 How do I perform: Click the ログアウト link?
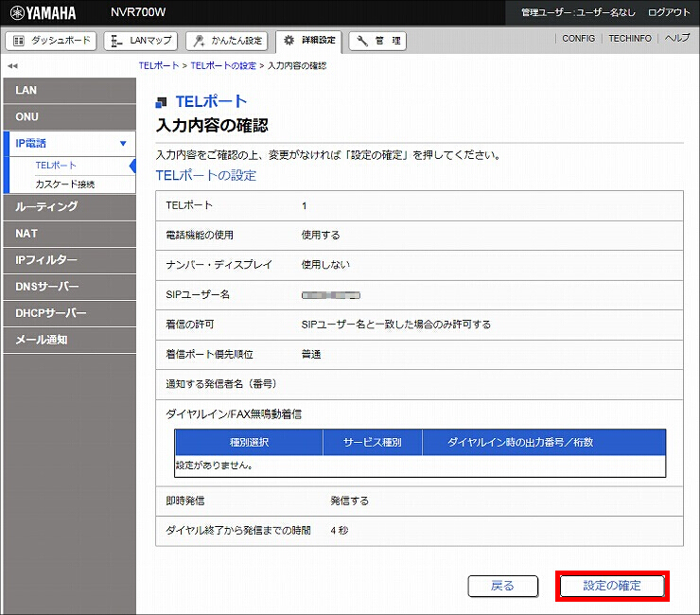point(668,12)
